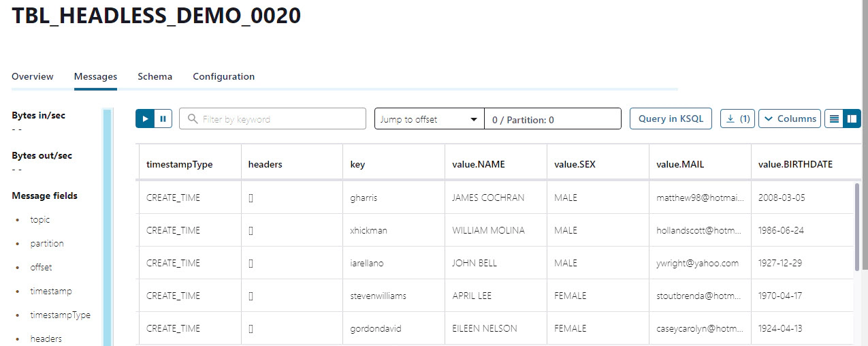The width and height of the screenshot is (868, 346).
Task: Click the vertical table scrollbar
Action: point(856,227)
